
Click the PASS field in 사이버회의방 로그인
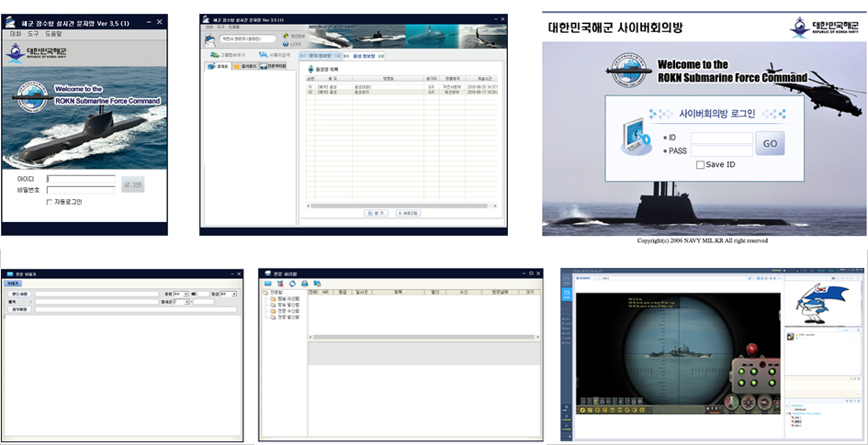722,150
